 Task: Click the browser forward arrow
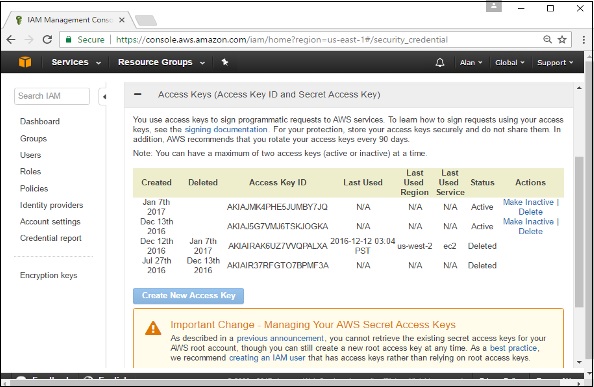coord(29,39)
